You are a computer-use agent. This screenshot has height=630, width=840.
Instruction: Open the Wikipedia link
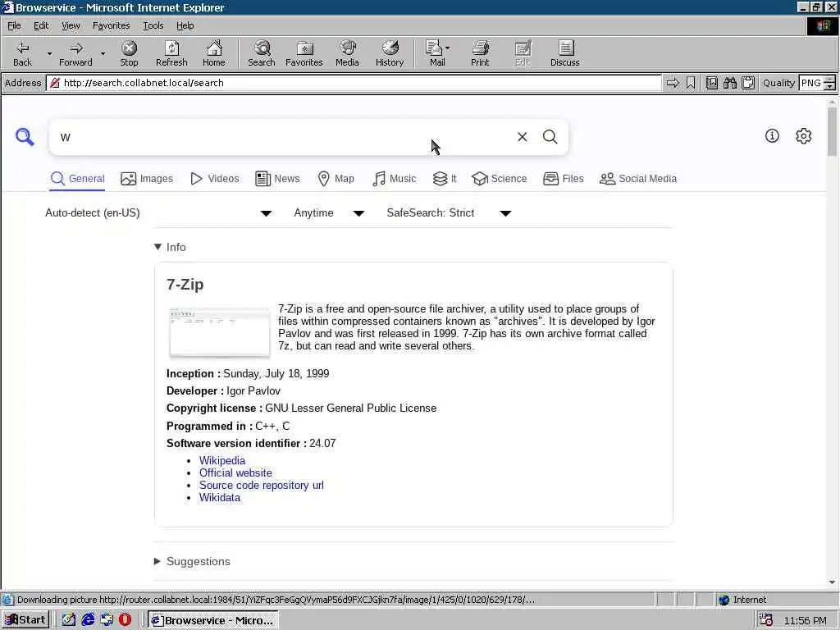[x=222, y=461]
